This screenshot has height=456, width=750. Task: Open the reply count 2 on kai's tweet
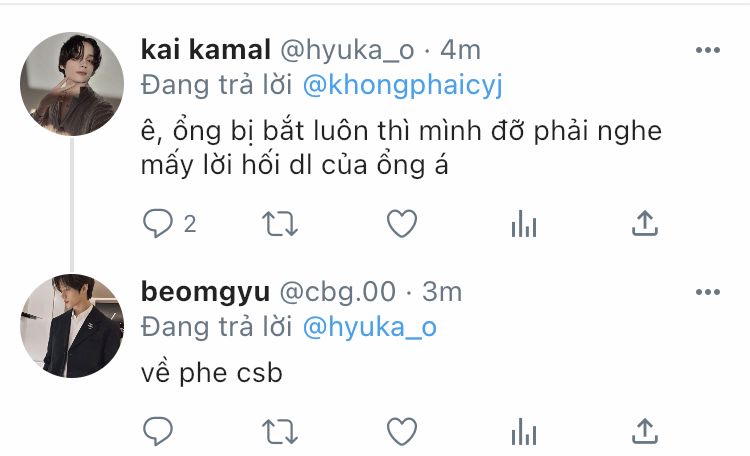pyautogui.click(x=190, y=224)
